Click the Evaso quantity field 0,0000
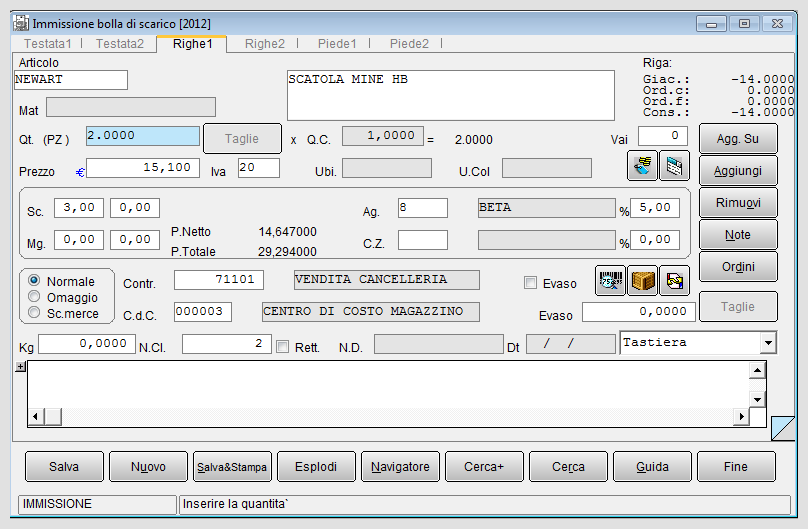Image resolution: width=808 pixels, height=529 pixels. (639, 312)
